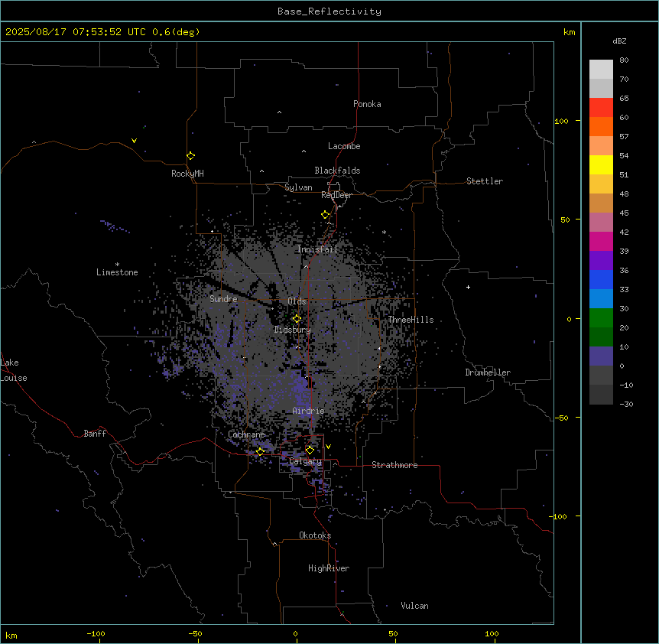Viewport: 659px width, 644px height.
Task: Click the Lake Louise label
Action: 14,370
